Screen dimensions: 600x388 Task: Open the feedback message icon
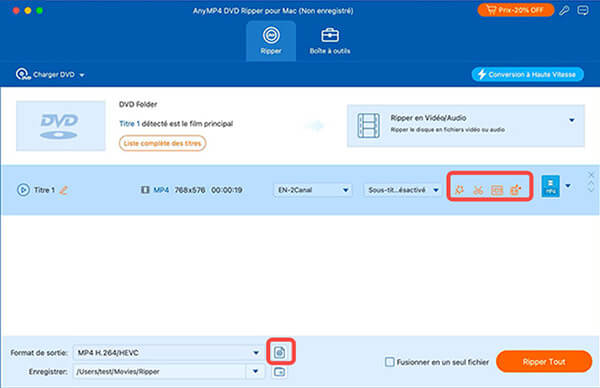tap(583, 10)
